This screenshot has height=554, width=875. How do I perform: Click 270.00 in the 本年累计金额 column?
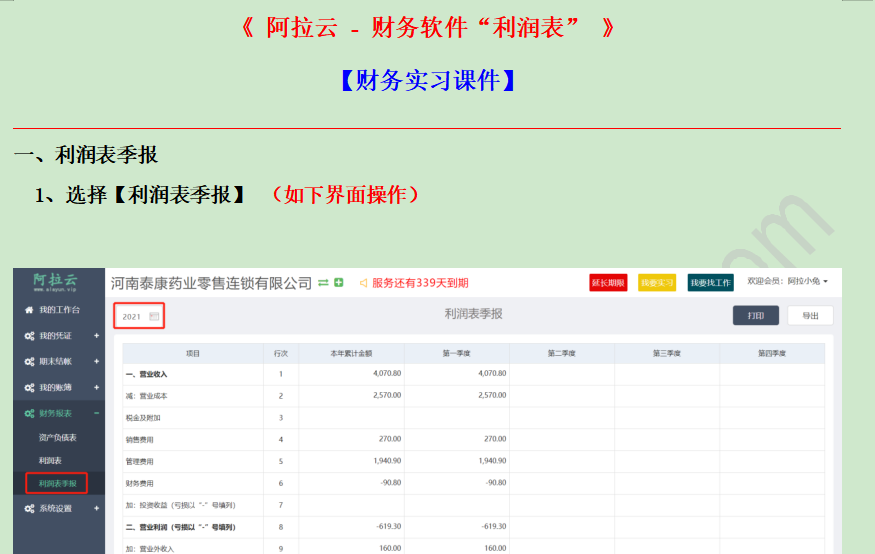tap(390, 439)
